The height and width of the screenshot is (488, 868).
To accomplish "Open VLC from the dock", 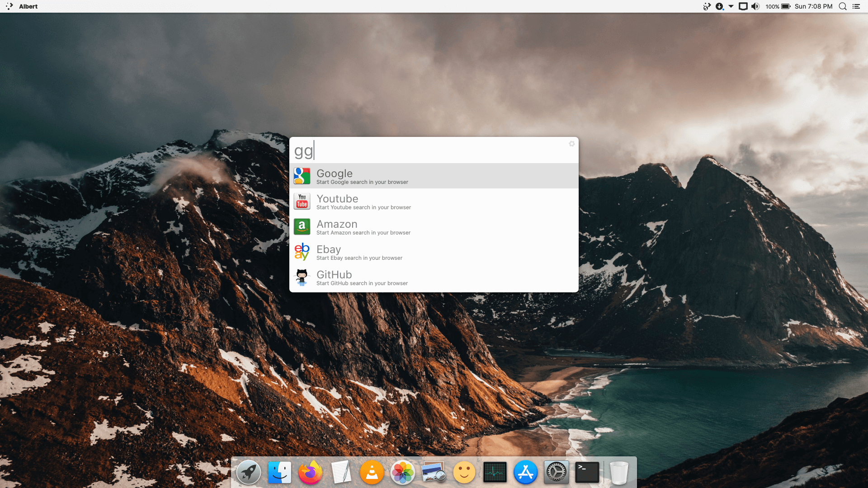I will 372,473.
